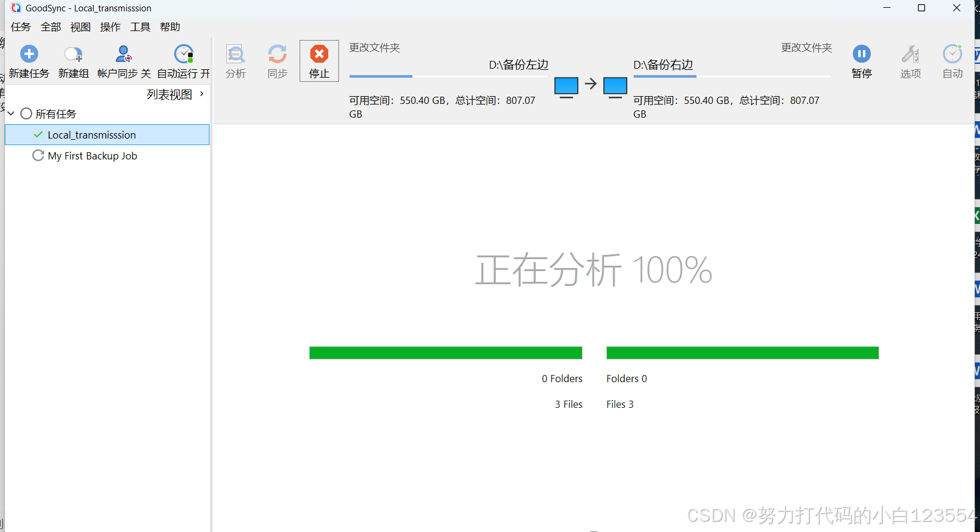
Task: Open the 任务 menu
Action: tap(21, 27)
